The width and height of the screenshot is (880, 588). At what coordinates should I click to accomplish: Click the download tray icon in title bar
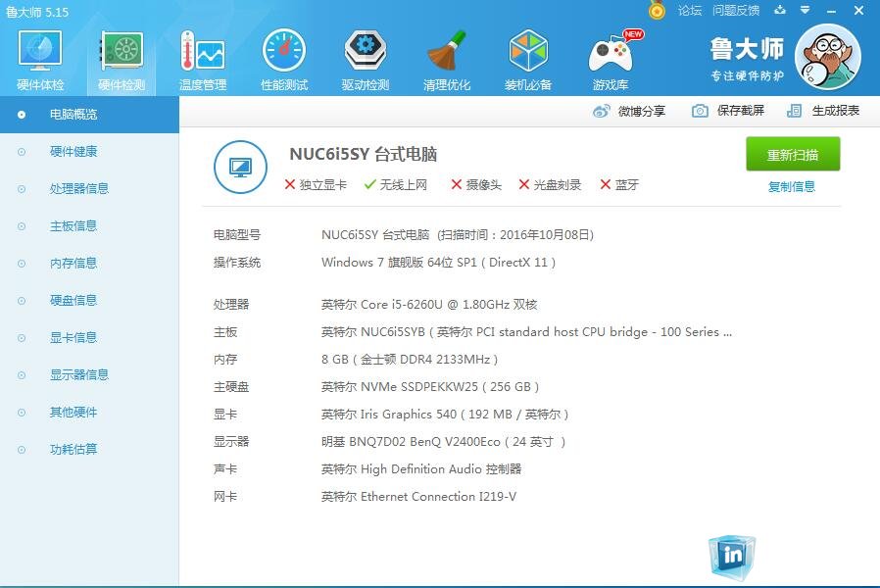(x=780, y=10)
